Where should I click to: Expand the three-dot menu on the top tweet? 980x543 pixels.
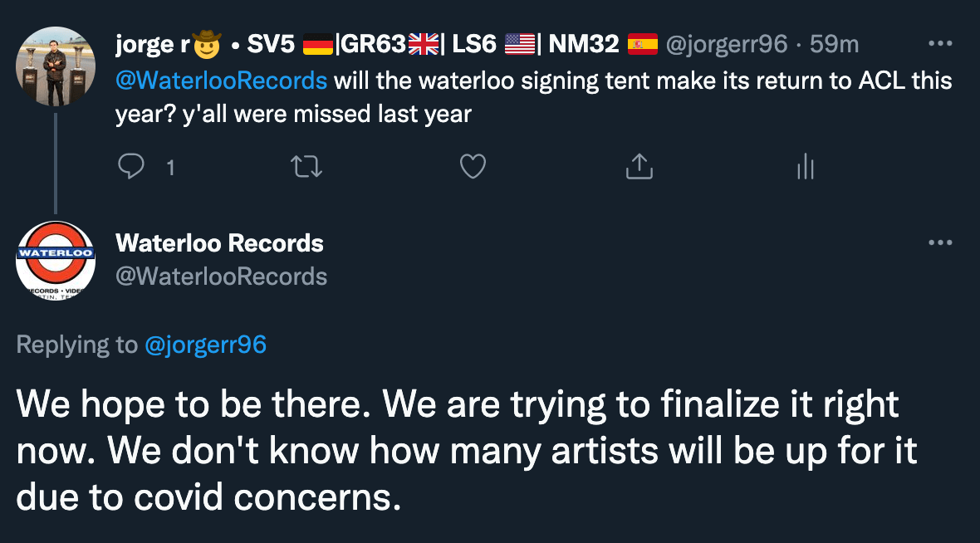[x=941, y=43]
